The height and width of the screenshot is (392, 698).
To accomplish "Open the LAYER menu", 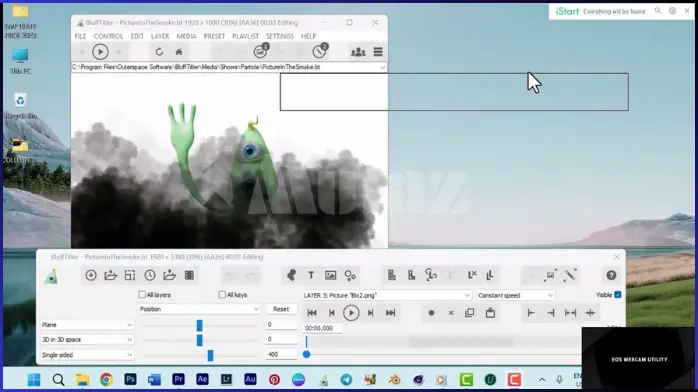I will point(160,36).
